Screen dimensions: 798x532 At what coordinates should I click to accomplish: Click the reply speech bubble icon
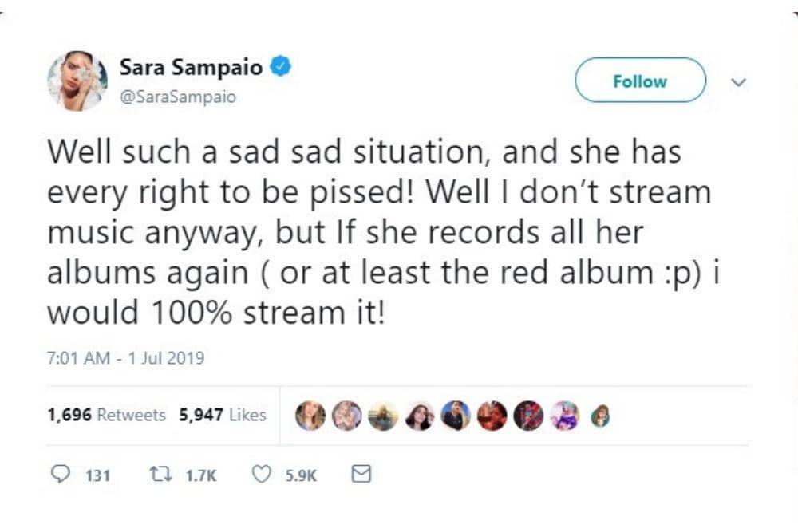pos(61,475)
